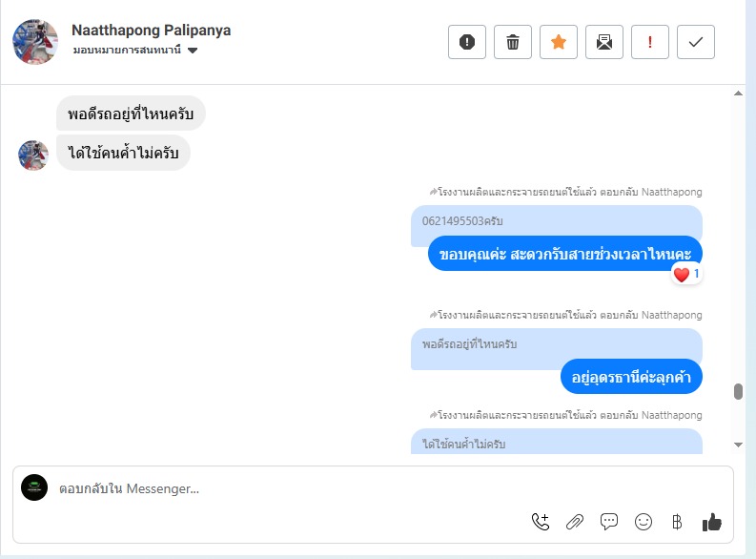Send a thumbs-up like
Screen dimensions: 756x559
pyautogui.click(x=711, y=522)
